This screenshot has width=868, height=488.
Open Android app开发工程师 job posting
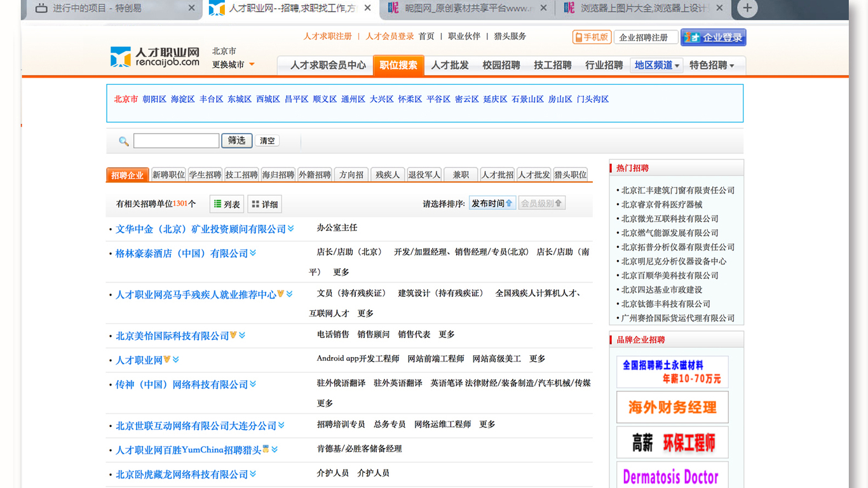(x=358, y=358)
